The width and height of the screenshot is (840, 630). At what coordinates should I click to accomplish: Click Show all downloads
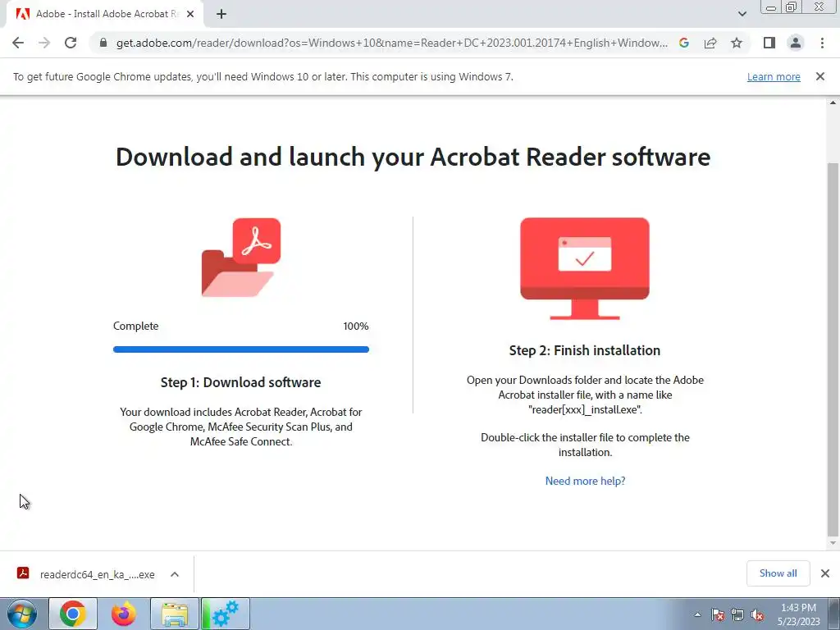click(778, 573)
